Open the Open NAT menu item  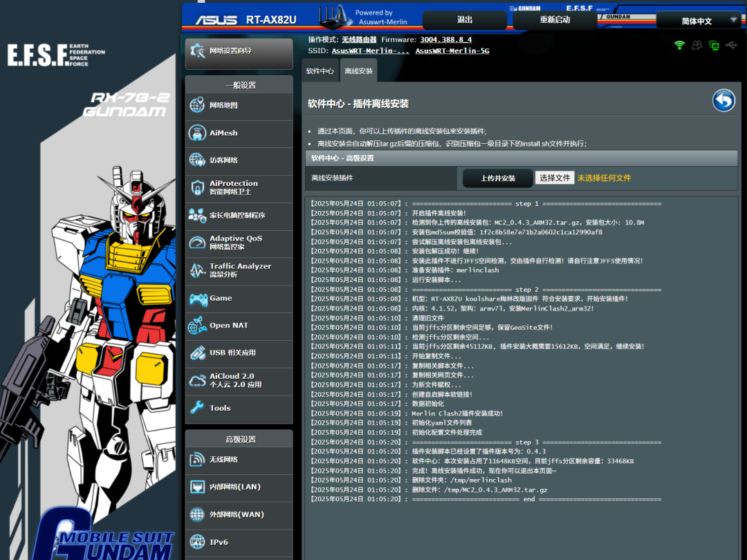239,326
